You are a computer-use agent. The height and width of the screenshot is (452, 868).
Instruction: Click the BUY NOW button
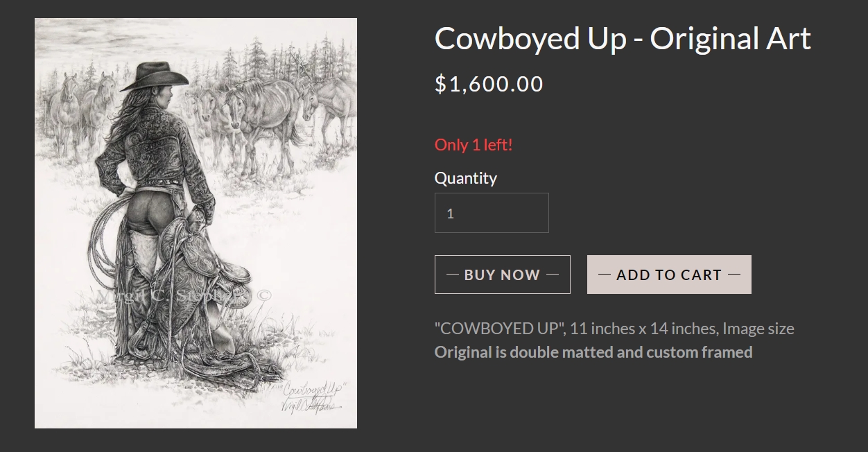pos(502,275)
